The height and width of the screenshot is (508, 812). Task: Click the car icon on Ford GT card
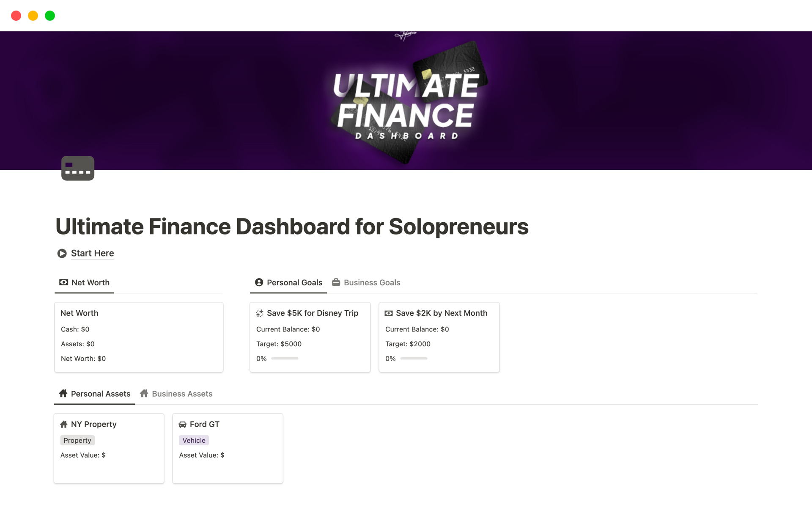pos(183,425)
